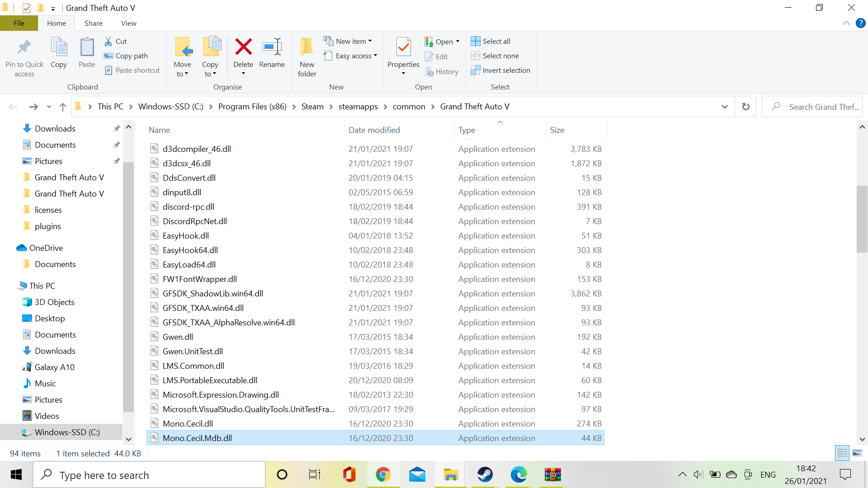Open the address bar history dropdown
The width and height of the screenshot is (868, 488).
click(x=725, y=107)
